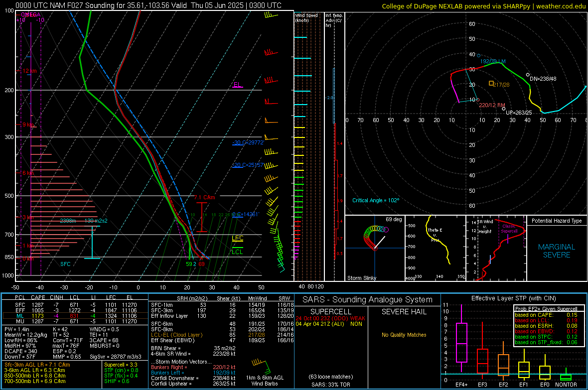Select the highlighted ML parcel row
Viewport: 588px width, 390px height.
(x=75, y=316)
